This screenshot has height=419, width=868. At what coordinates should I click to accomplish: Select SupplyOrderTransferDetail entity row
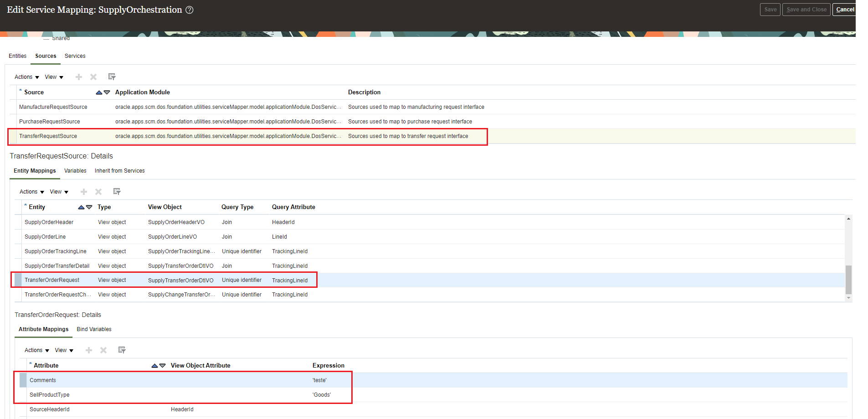click(x=430, y=266)
